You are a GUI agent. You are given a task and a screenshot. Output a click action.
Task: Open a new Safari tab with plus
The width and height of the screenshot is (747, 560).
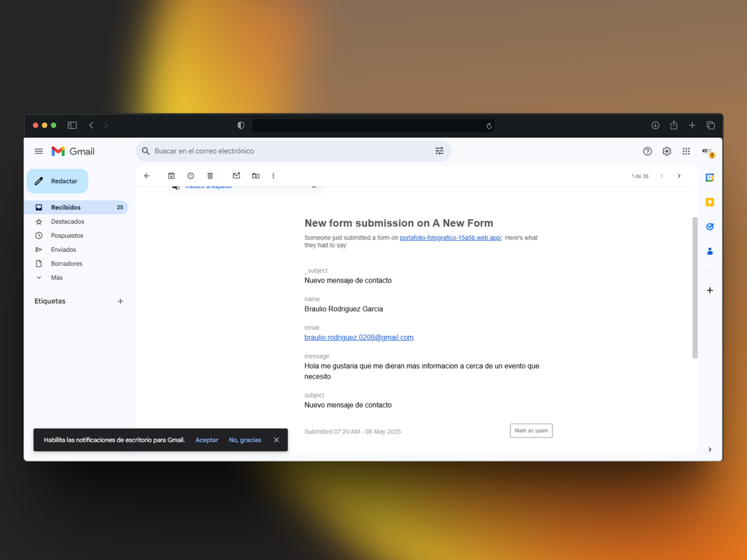coord(692,125)
